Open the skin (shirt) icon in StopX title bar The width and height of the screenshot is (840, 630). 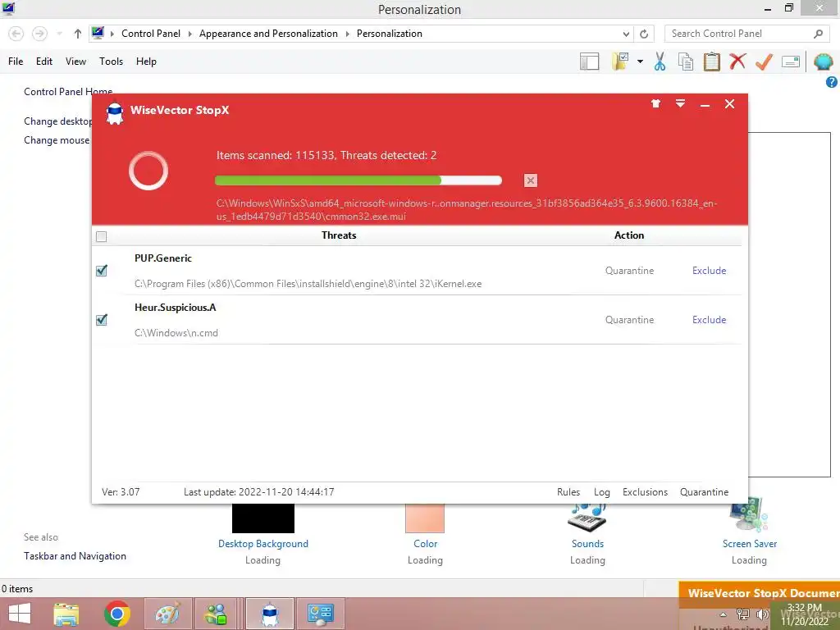[x=655, y=103]
